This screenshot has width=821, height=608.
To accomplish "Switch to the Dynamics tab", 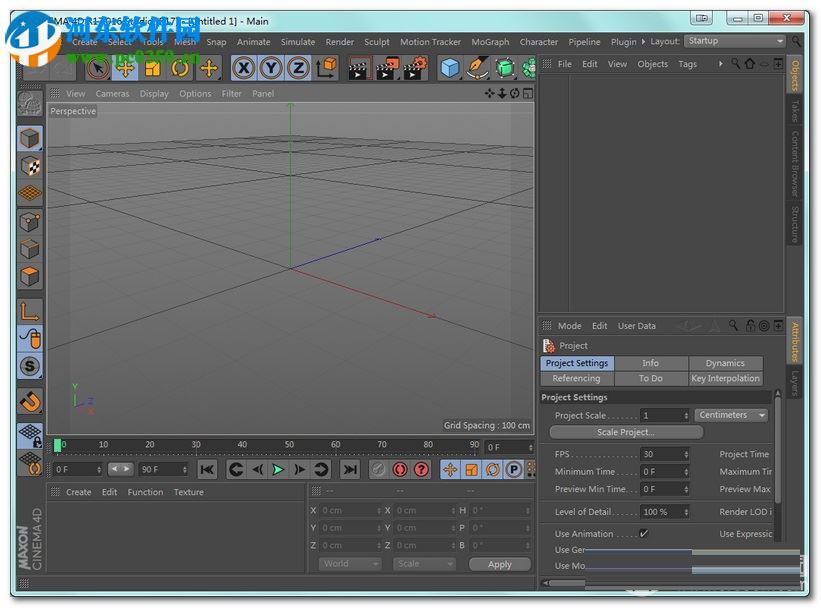I will click(726, 363).
